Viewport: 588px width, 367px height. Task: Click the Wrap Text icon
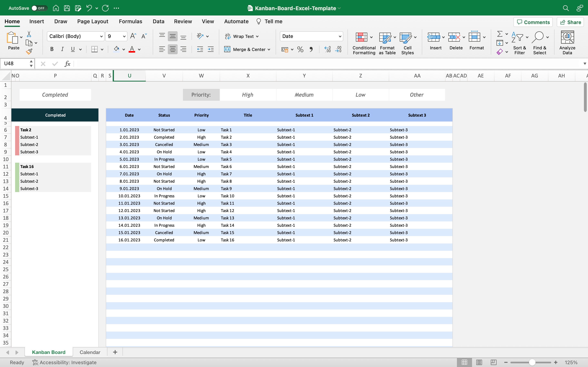pyautogui.click(x=228, y=36)
